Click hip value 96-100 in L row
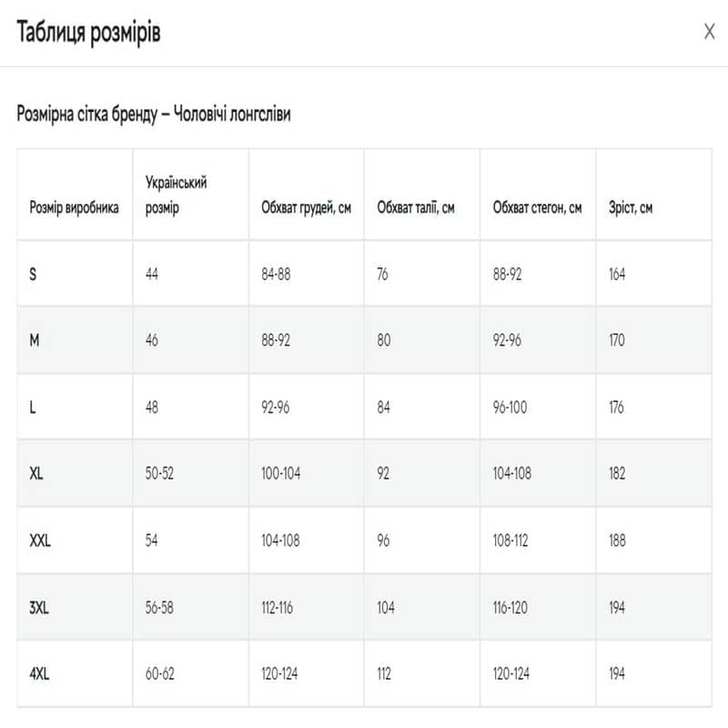 pyautogui.click(x=510, y=407)
